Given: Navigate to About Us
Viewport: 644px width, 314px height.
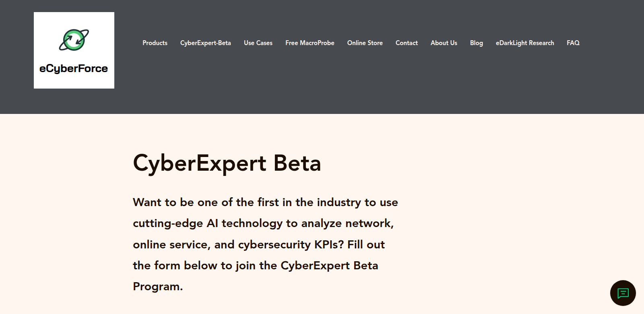Looking at the screenshot, I should tap(444, 43).
